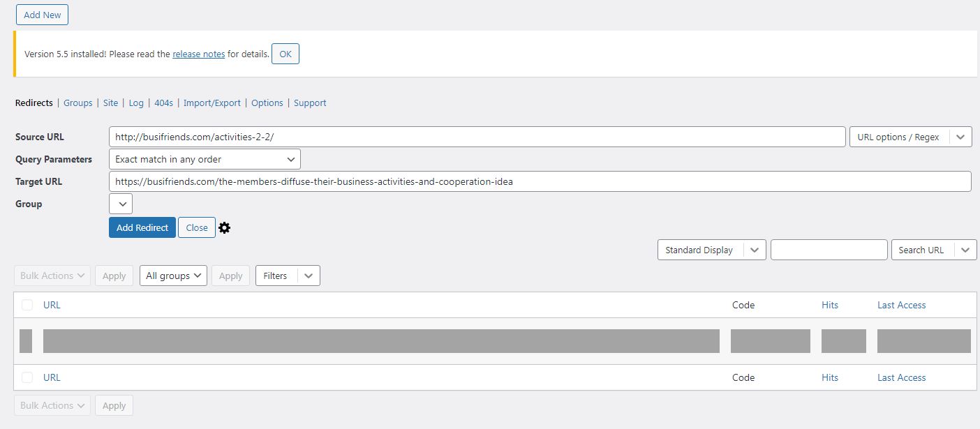Expand the Filters dropdown
Image resolution: width=980 pixels, height=429 pixels.
pos(288,276)
